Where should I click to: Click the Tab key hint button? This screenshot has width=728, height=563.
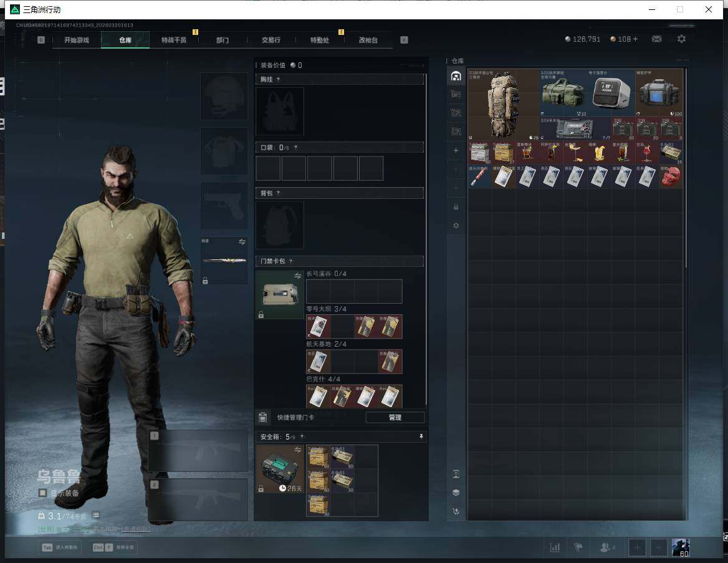60,547
